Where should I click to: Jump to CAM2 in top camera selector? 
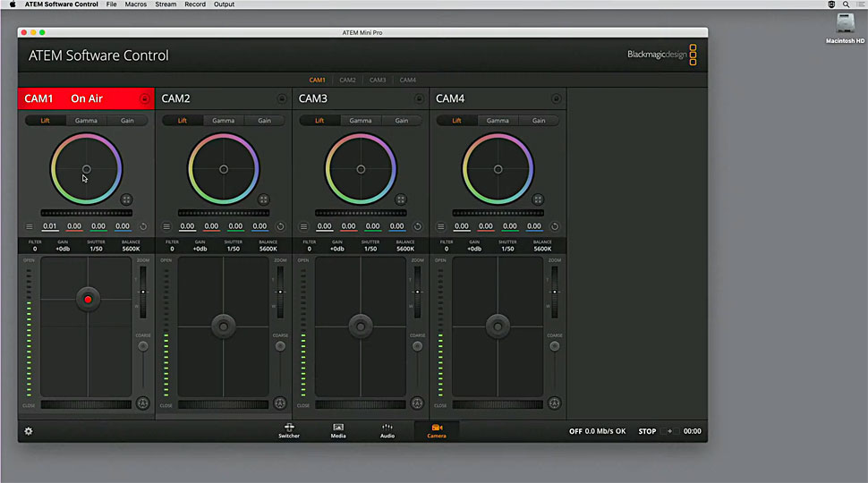pos(347,80)
